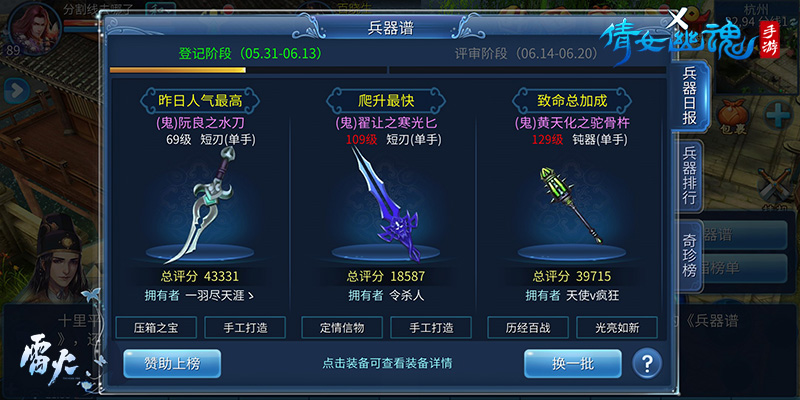Image resolution: width=800 pixels, height=400 pixels.
Task: Switch to the 奇珍榜 tab
Action: pos(689,255)
